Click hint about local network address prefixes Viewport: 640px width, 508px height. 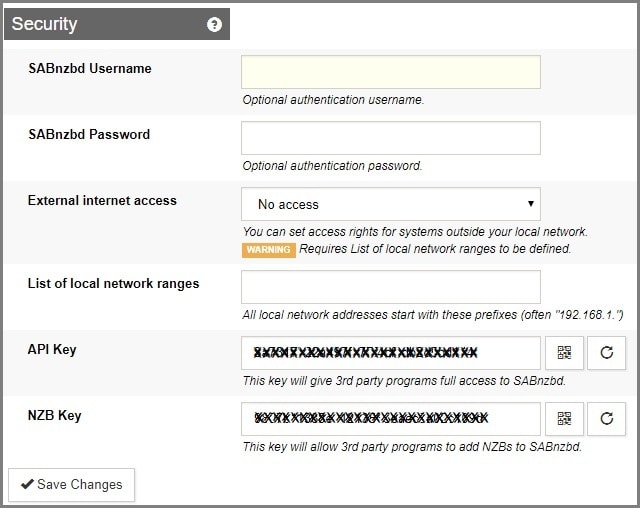(433, 315)
